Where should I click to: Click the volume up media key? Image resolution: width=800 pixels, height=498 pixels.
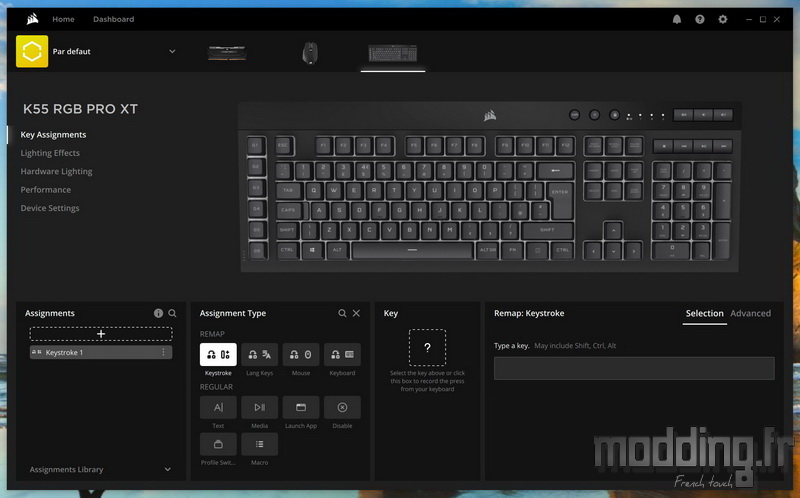722,115
